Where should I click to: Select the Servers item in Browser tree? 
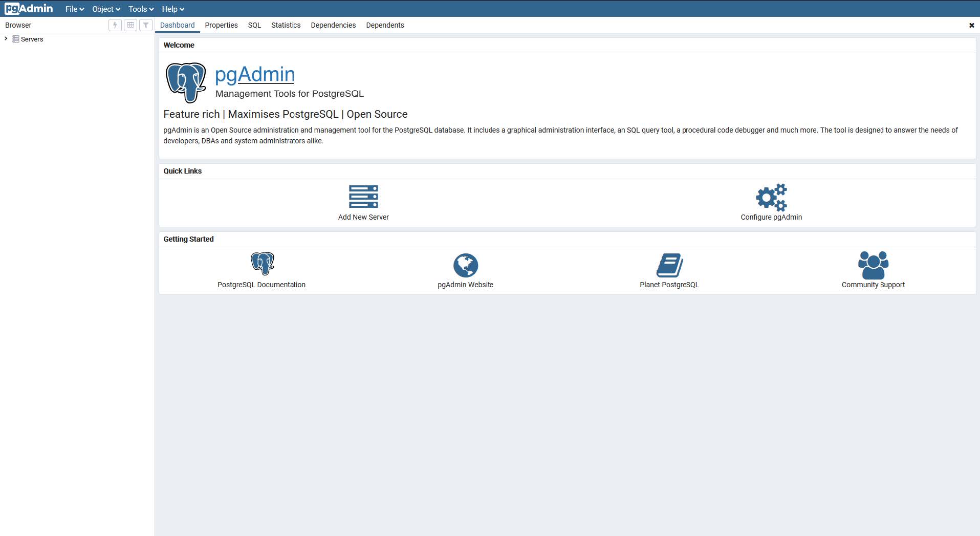click(32, 39)
